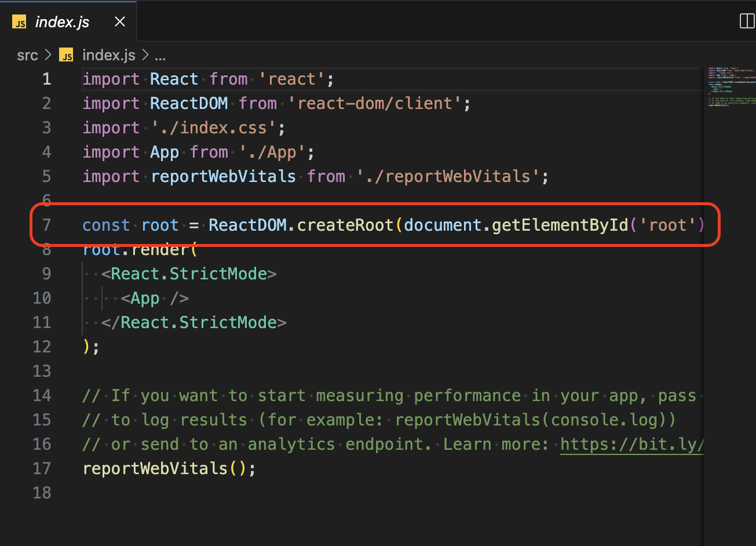This screenshot has height=546, width=756.
Task: Close the index.js tab
Action: [x=120, y=22]
